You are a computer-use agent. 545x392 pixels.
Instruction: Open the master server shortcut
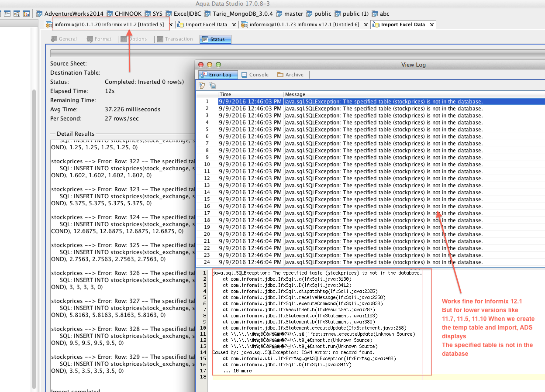point(289,14)
